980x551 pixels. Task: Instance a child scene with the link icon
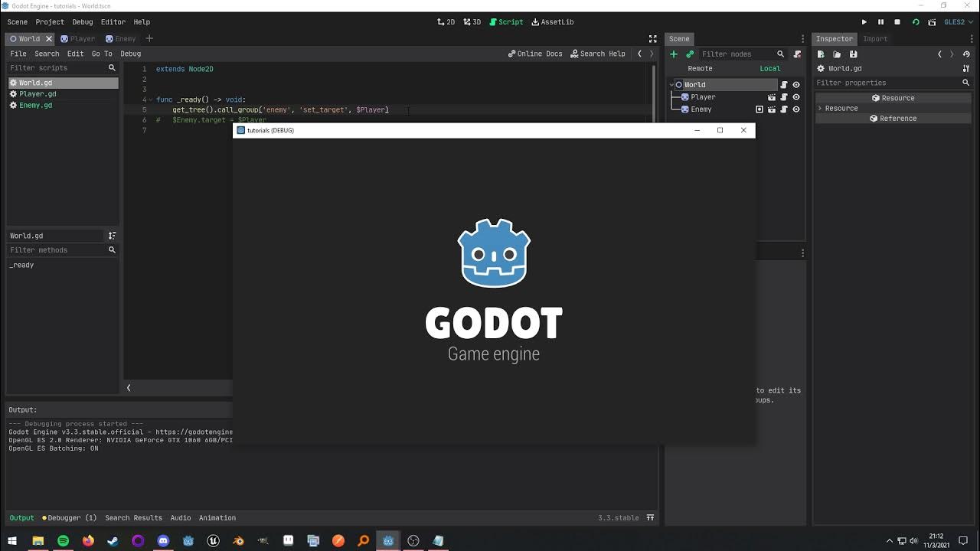pos(690,54)
